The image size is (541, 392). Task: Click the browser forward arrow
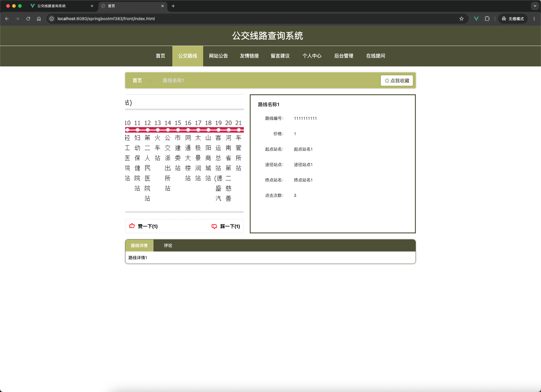(17, 19)
